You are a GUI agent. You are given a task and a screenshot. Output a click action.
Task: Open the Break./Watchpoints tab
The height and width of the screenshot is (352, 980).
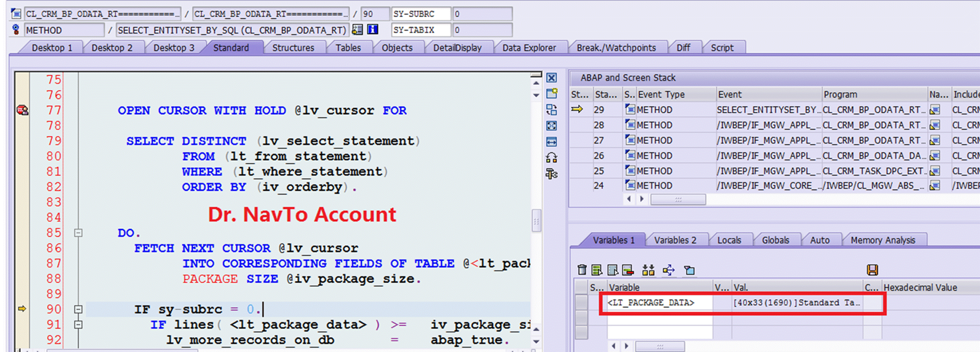tap(616, 48)
